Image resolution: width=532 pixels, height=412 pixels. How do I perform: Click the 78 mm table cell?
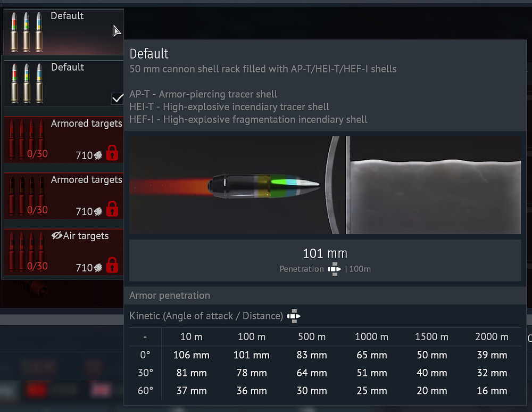tap(252, 373)
